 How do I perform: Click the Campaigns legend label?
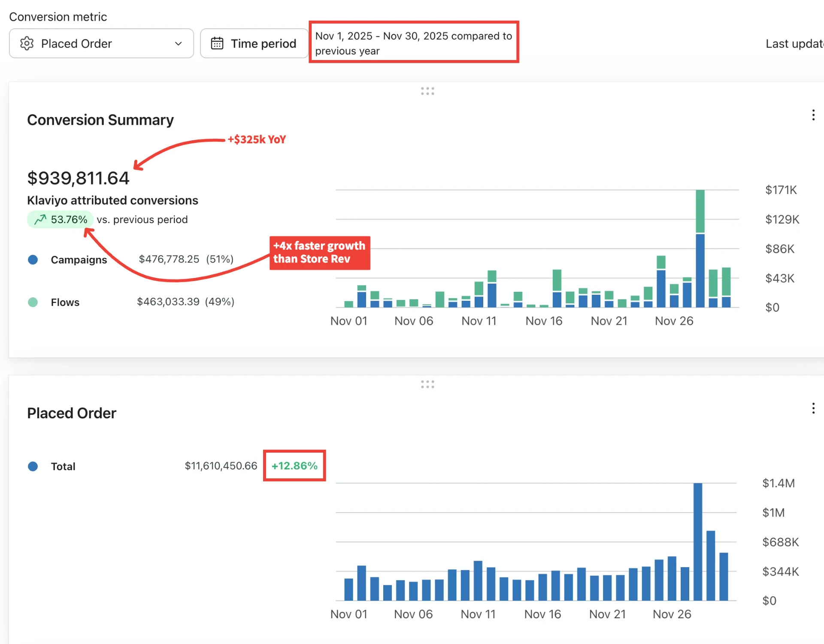[x=79, y=260]
